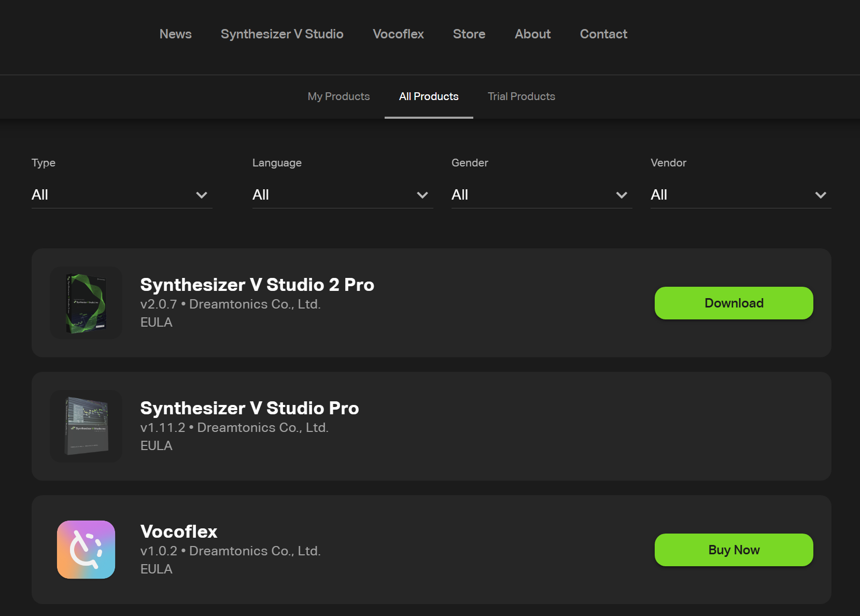Click Synthesizer V Studio Pro box art
Image resolution: width=860 pixels, height=616 pixels.
pos(86,426)
